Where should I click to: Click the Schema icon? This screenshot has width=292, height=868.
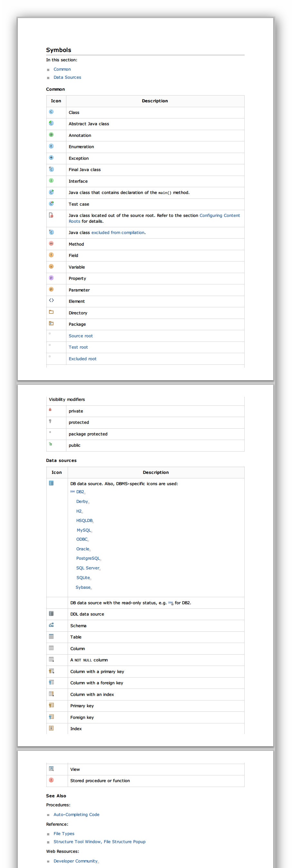click(x=51, y=625)
